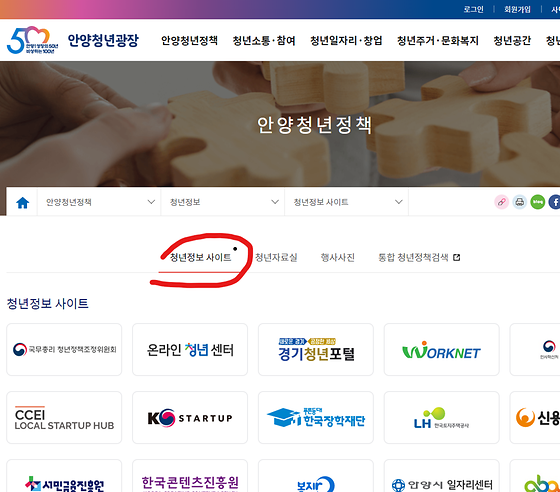Open the CCEI Local Startup Hub card
The width and height of the screenshot is (560, 492).
64,417
